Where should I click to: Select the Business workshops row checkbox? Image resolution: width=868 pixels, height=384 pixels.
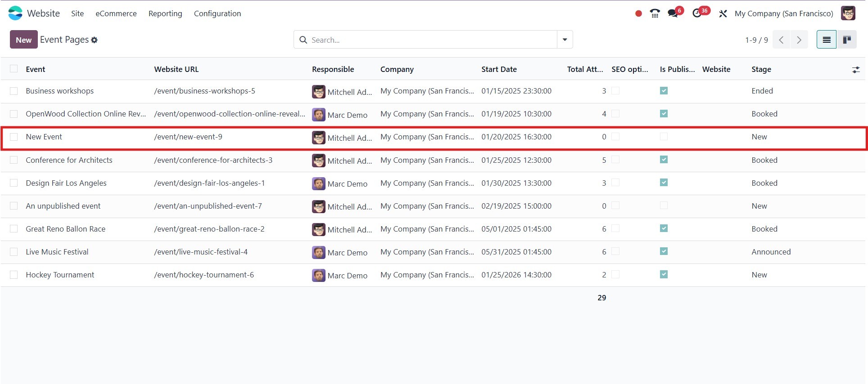[14, 91]
